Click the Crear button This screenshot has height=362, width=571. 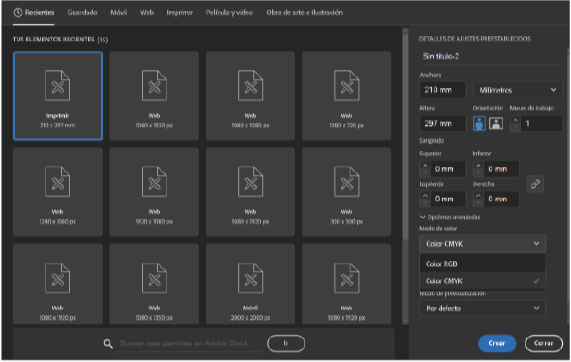[x=497, y=343]
